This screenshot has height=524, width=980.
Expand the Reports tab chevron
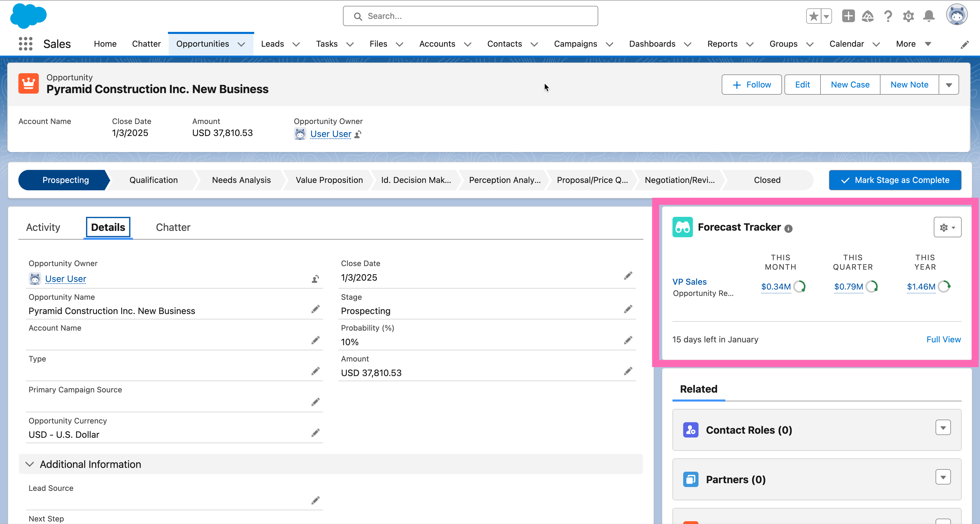750,44
